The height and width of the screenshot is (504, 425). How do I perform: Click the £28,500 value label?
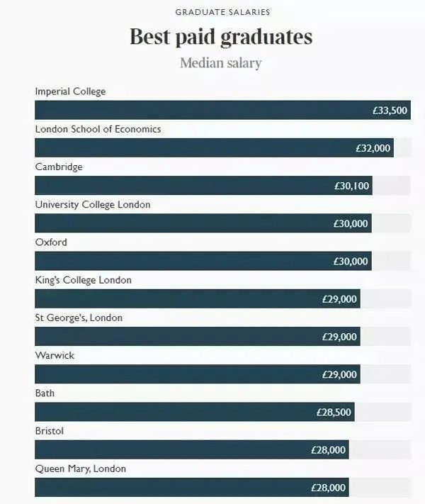coord(334,412)
